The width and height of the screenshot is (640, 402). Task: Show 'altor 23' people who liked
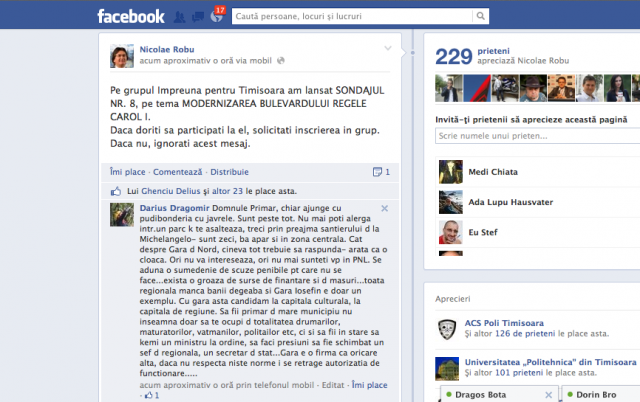click(x=227, y=191)
